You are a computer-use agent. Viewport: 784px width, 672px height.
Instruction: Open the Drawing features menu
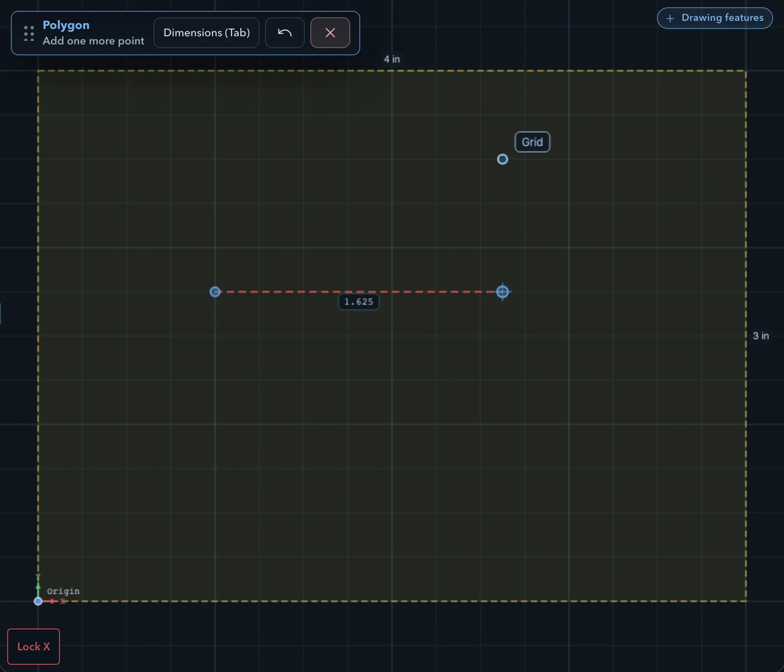pos(715,18)
